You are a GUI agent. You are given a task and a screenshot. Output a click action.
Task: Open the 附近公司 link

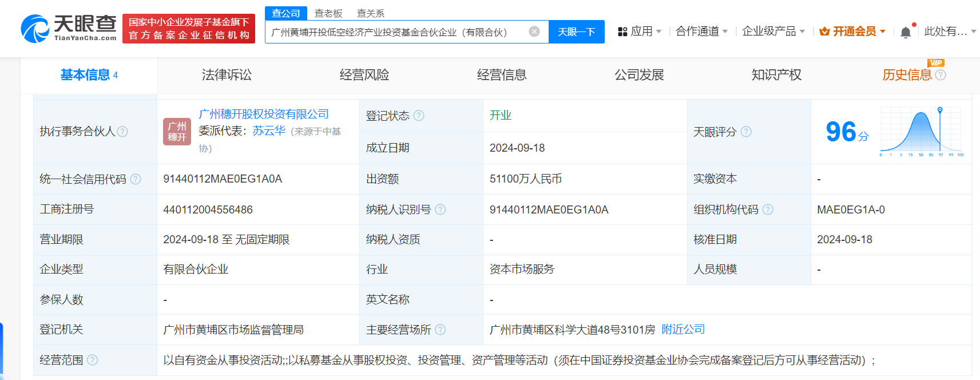click(x=683, y=330)
